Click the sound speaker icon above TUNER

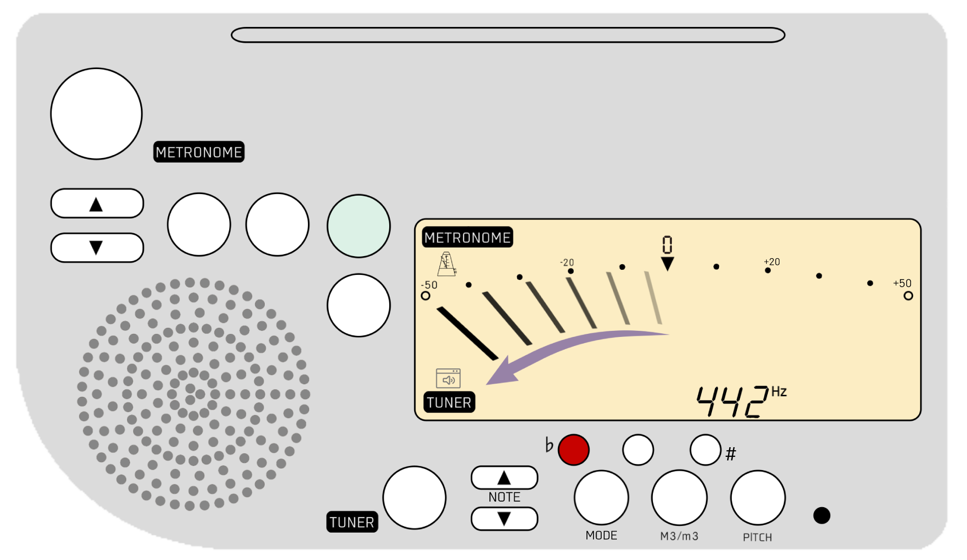[x=448, y=379]
